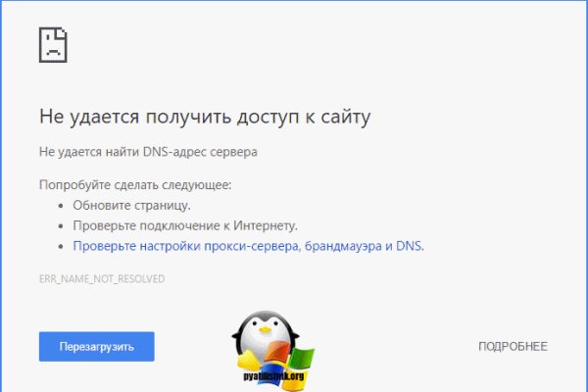Expand details with 'ПОДРОБНЕЕ'
Screen dimensions: 588x392
(x=512, y=347)
